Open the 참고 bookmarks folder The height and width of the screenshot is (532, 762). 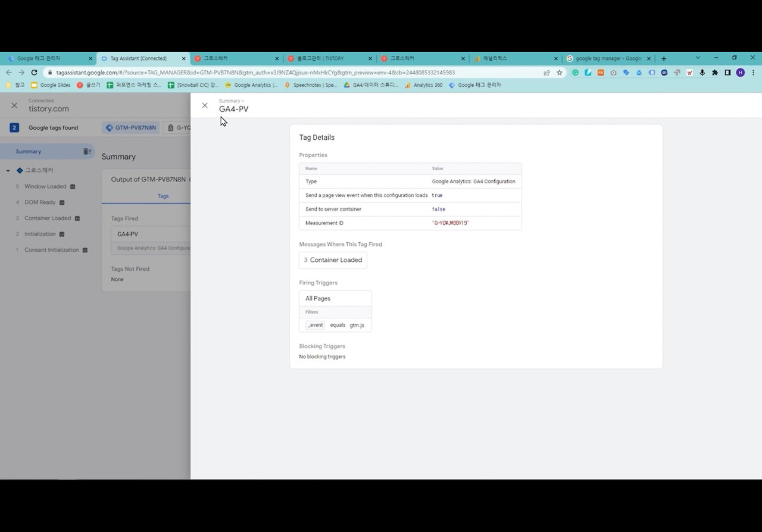click(x=16, y=85)
